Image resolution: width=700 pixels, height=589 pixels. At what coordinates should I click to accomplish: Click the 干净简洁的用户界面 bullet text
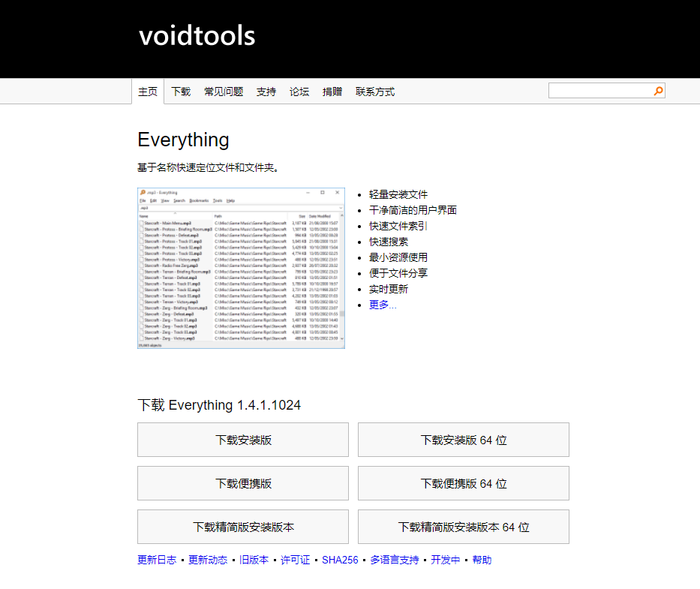[413, 210]
